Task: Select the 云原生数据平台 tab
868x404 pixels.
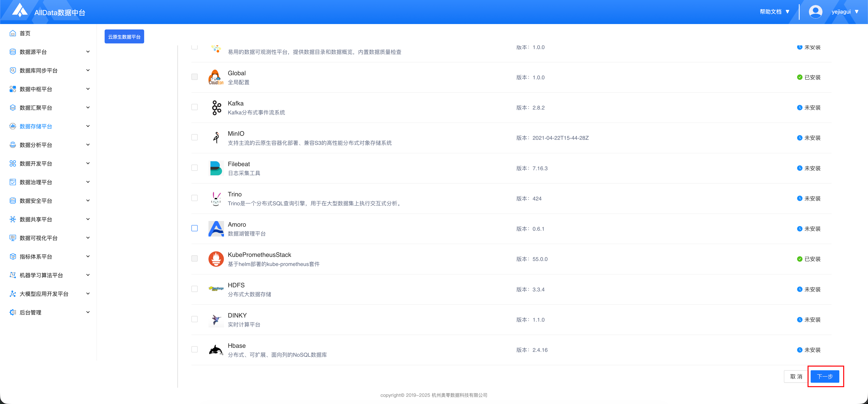Action: click(124, 37)
